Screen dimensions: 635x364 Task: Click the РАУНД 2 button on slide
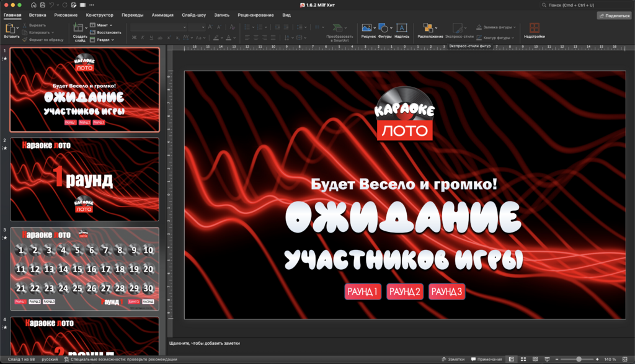coord(404,291)
